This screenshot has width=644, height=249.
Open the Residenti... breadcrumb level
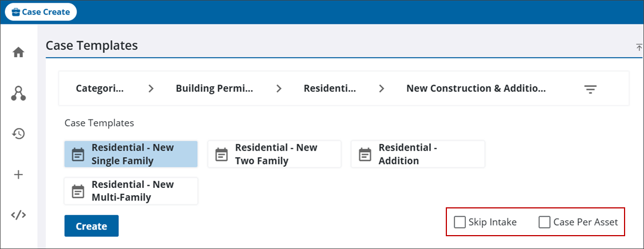(329, 88)
